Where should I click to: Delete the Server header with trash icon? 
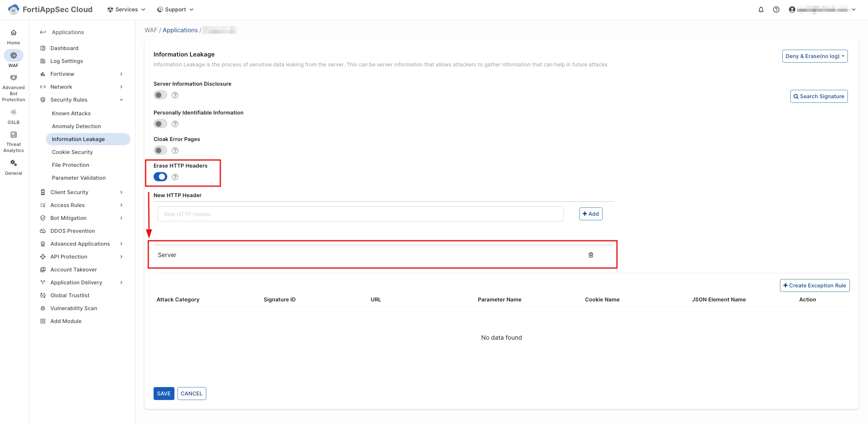tap(591, 255)
